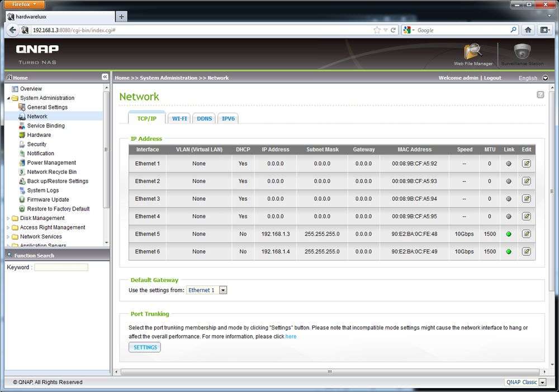
Task: Select the hardwareluxx browser tab
Action: 60,16
